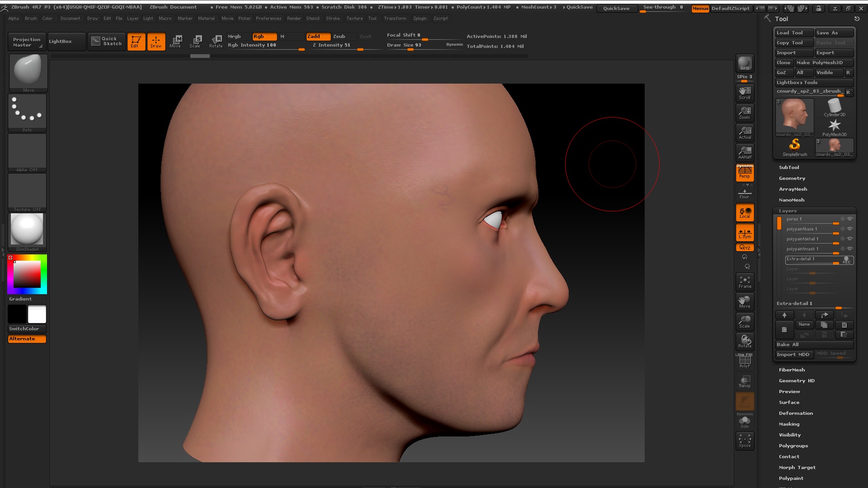Open the Dots stroke selector
Screen dimensions: 868x488
[x=27, y=113]
